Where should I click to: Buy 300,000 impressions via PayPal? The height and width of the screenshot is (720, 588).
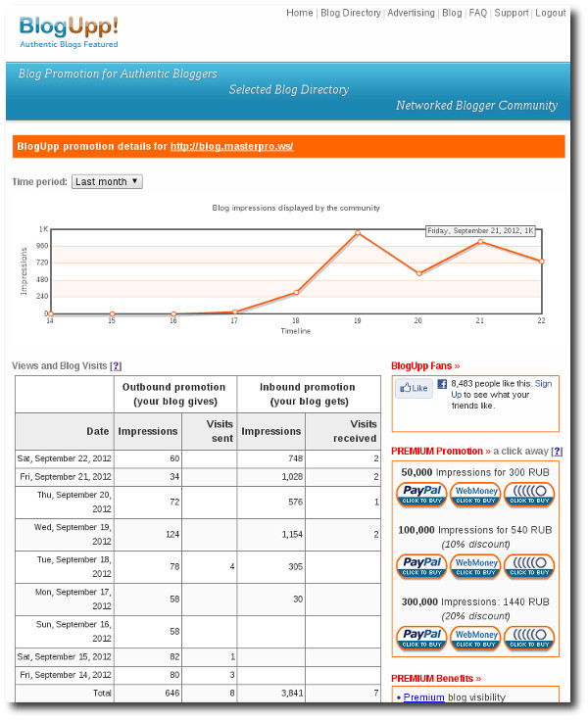click(421, 639)
